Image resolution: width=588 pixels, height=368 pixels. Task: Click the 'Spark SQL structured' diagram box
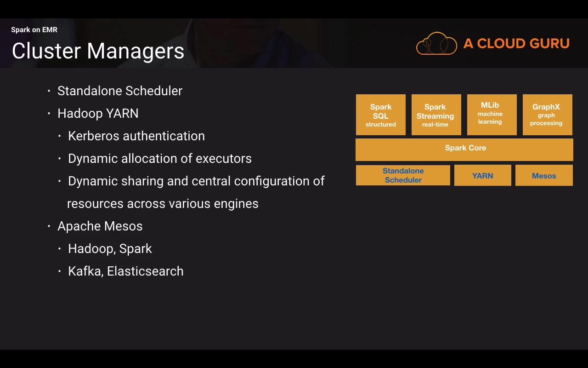(381, 115)
